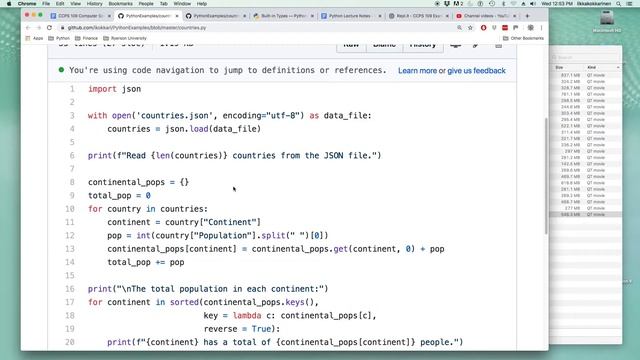Reload the GitHub page
640x360 pixels.
(49, 28)
